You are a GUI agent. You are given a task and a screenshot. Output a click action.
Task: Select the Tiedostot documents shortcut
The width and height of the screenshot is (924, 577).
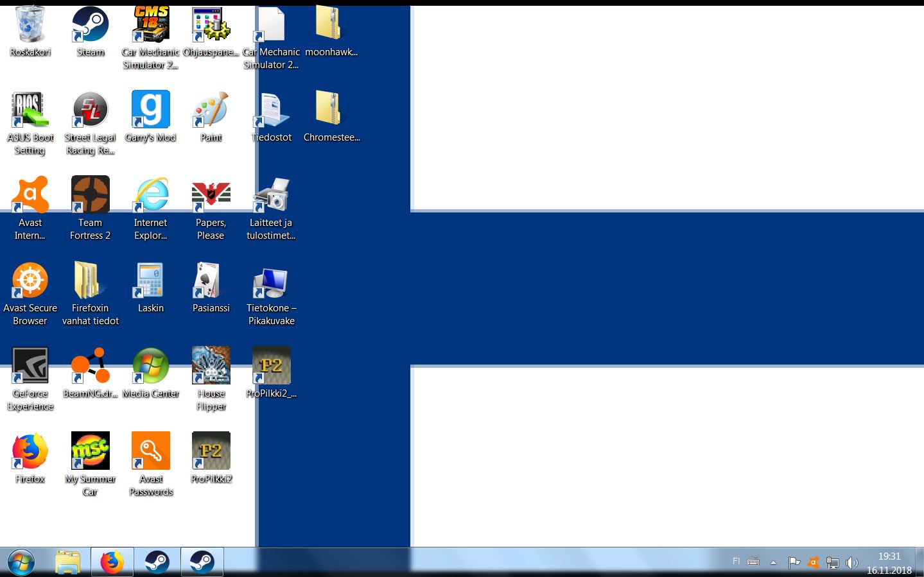(x=271, y=117)
